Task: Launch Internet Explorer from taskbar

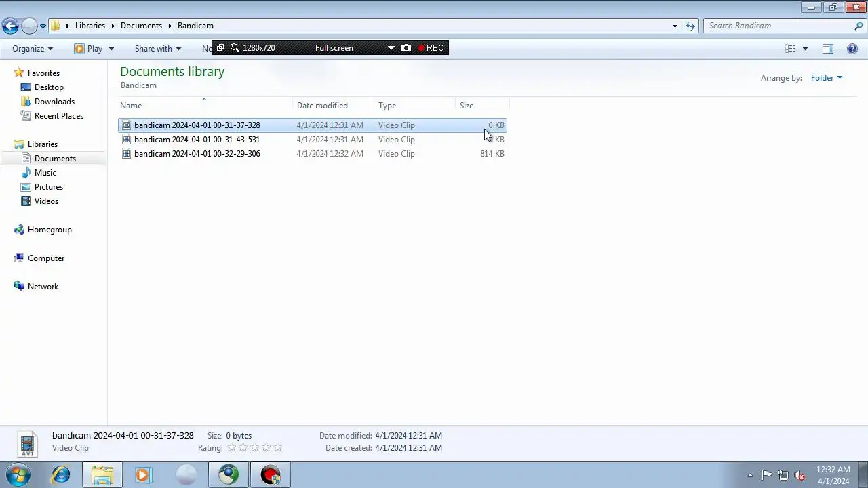Action: (61, 475)
